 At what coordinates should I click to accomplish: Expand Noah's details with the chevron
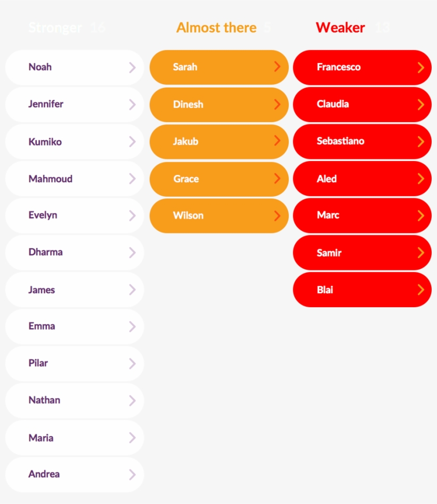(x=133, y=67)
